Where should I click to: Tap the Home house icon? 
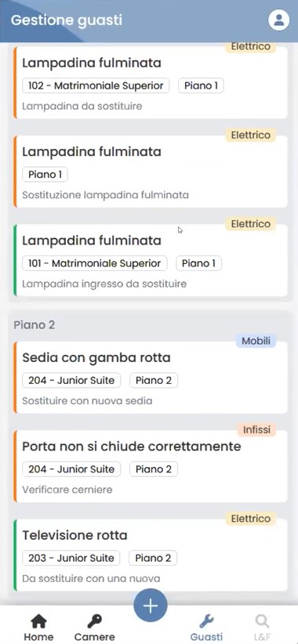(38, 621)
